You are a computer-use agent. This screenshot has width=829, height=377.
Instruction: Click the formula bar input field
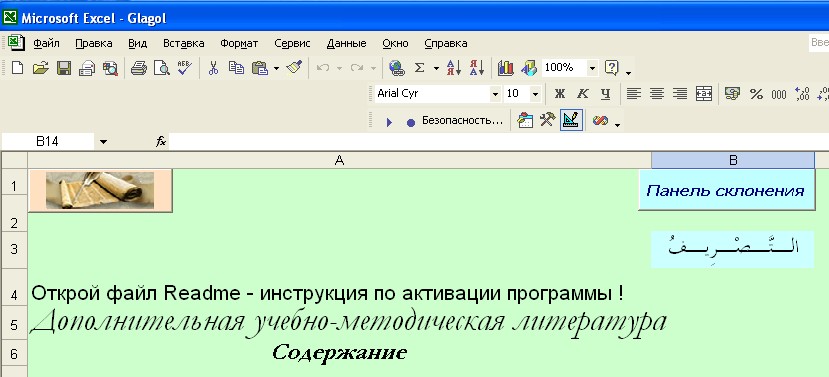(499, 142)
